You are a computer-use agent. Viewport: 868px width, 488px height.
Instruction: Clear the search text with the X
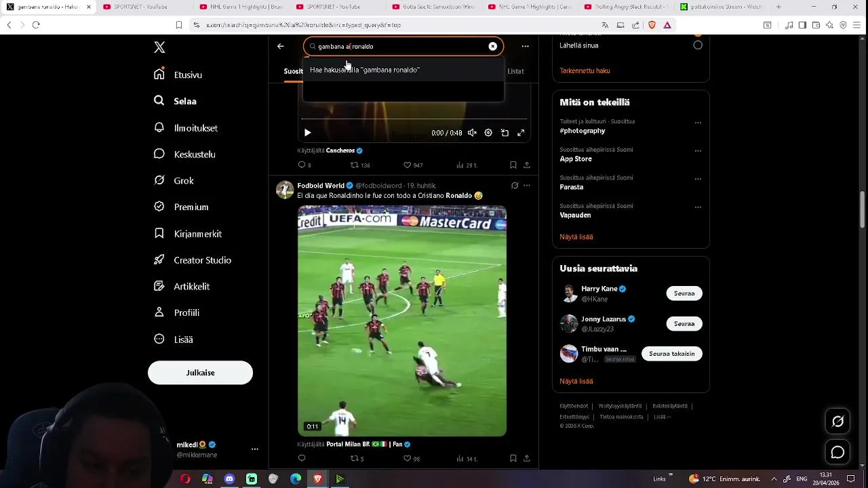point(493,46)
